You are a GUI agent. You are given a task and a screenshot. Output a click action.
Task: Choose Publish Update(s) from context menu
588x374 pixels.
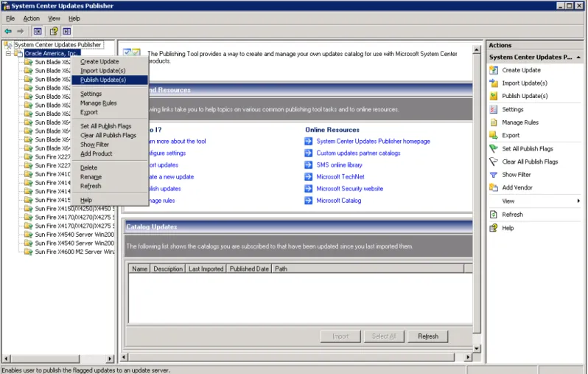(110, 80)
